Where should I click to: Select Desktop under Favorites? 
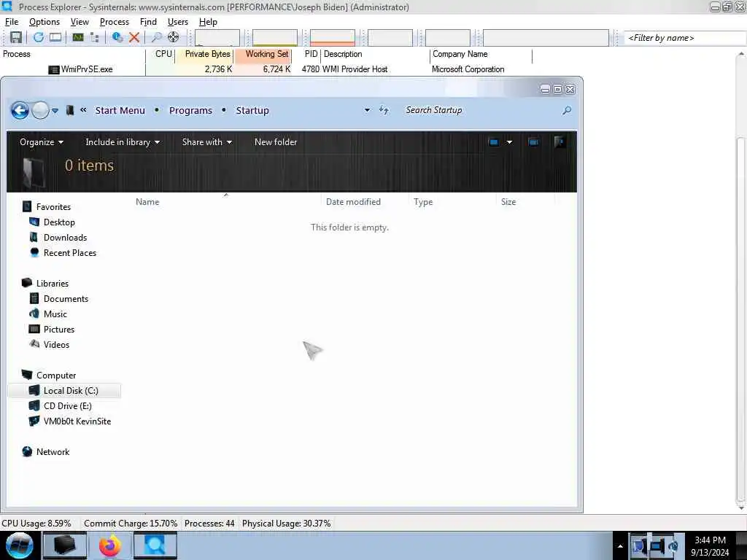[x=59, y=222]
